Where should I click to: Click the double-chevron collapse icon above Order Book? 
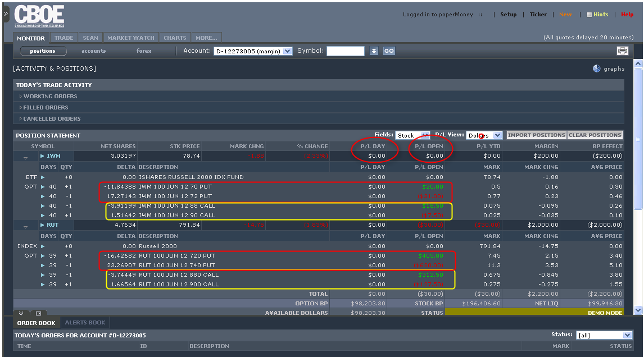pyautogui.click(x=21, y=313)
